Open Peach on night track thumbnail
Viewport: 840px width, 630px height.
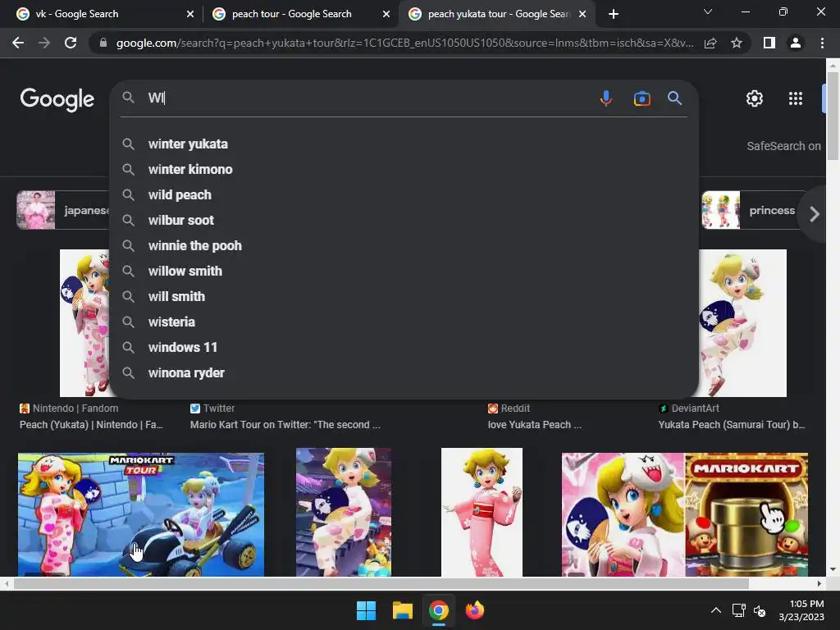(344, 512)
